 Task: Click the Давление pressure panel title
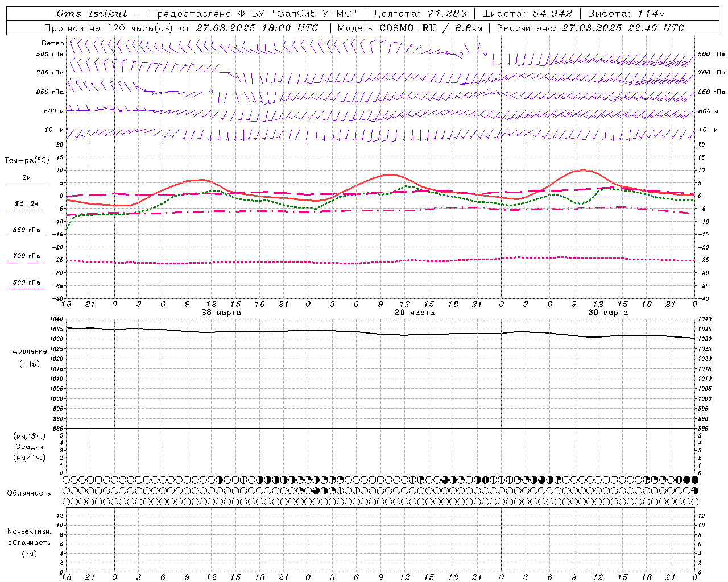pyautogui.click(x=30, y=351)
